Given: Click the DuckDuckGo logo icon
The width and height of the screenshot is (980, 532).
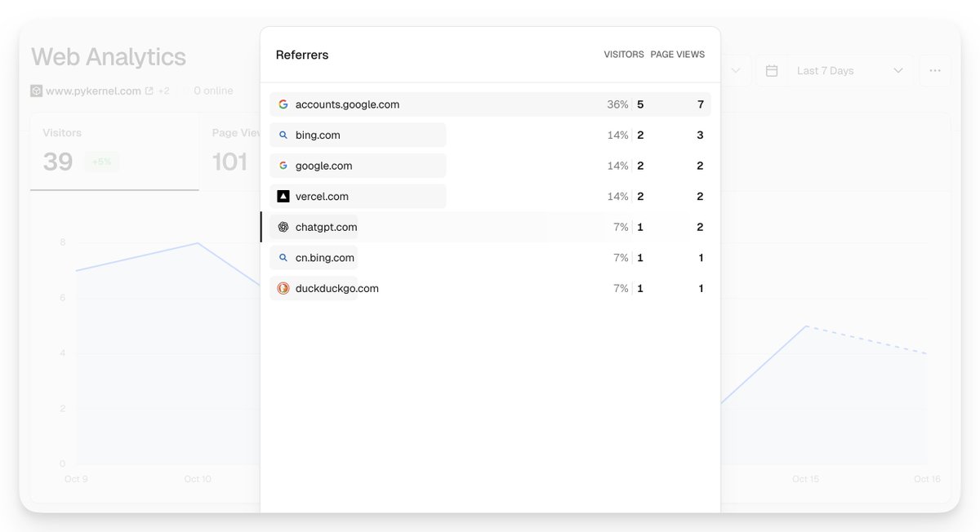Looking at the screenshot, I should (283, 288).
